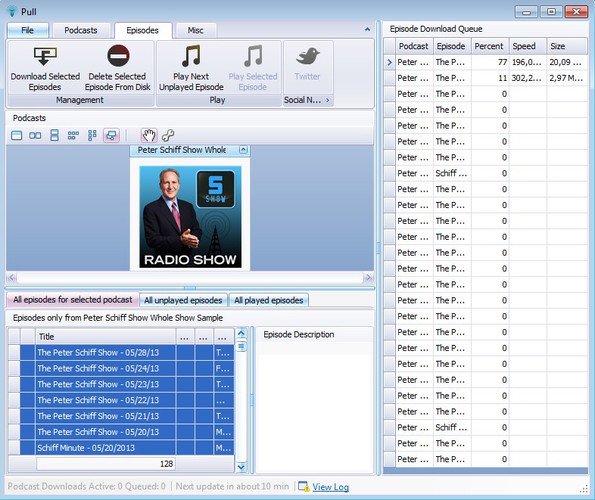Switch to the Misc ribbon tab

(x=195, y=30)
